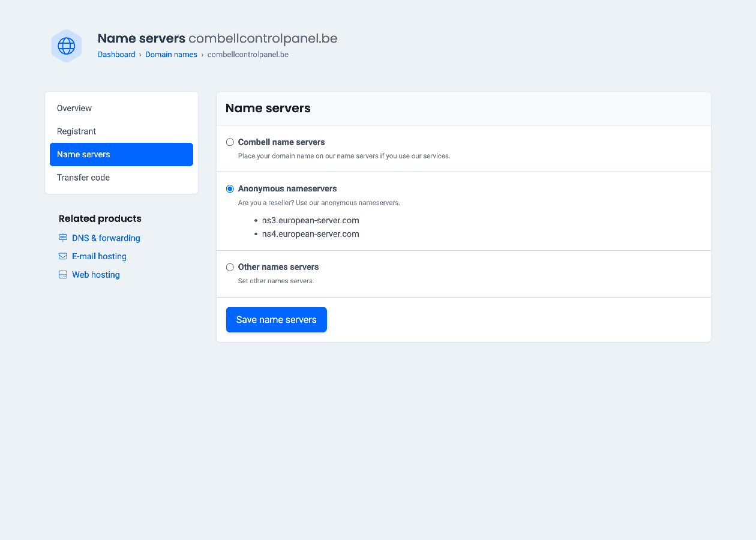Click the globe domain icon in header
This screenshot has width=756, height=540.
coord(66,46)
